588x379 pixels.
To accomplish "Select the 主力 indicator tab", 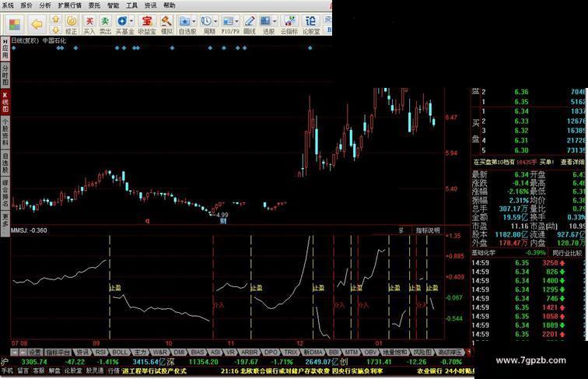I will point(140,352).
